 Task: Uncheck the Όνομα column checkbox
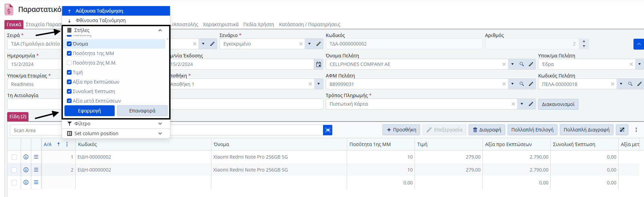[69, 44]
